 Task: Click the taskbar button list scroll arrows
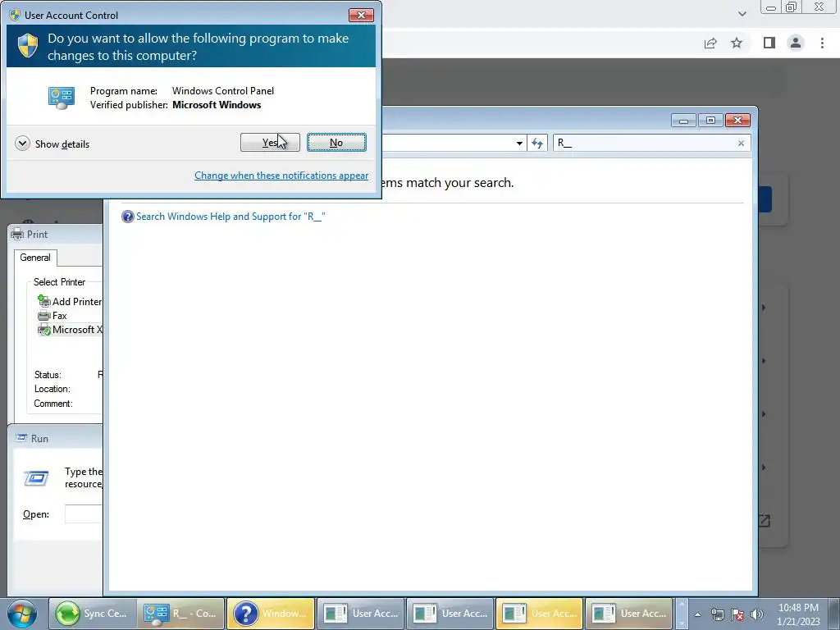click(682, 614)
